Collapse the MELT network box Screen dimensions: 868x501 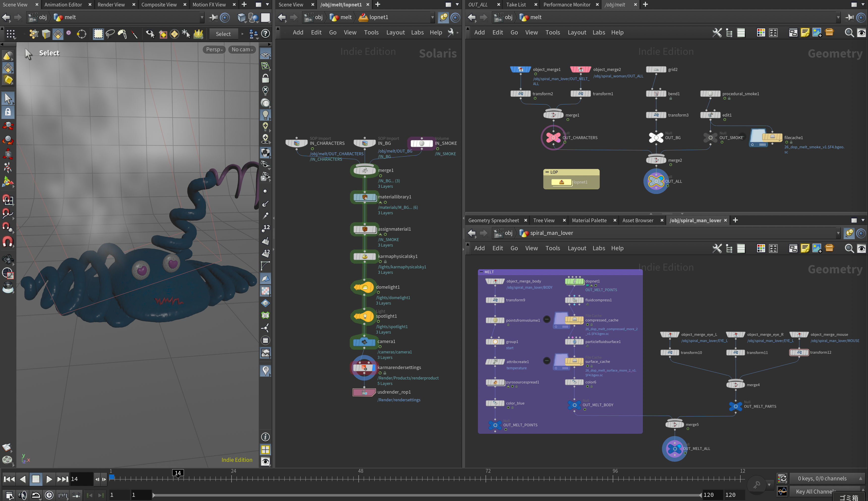(x=481, y=272)
